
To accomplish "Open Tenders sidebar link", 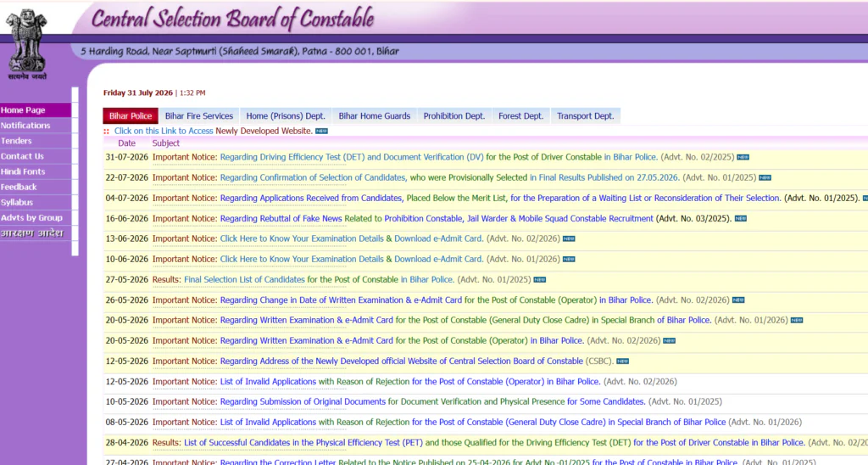I will click(x=36, y=141).
